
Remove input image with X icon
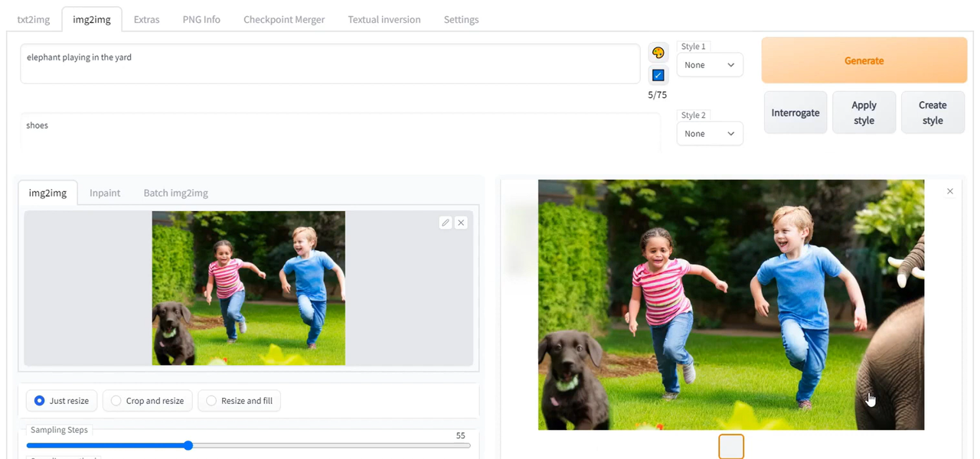tap(461, 223)
